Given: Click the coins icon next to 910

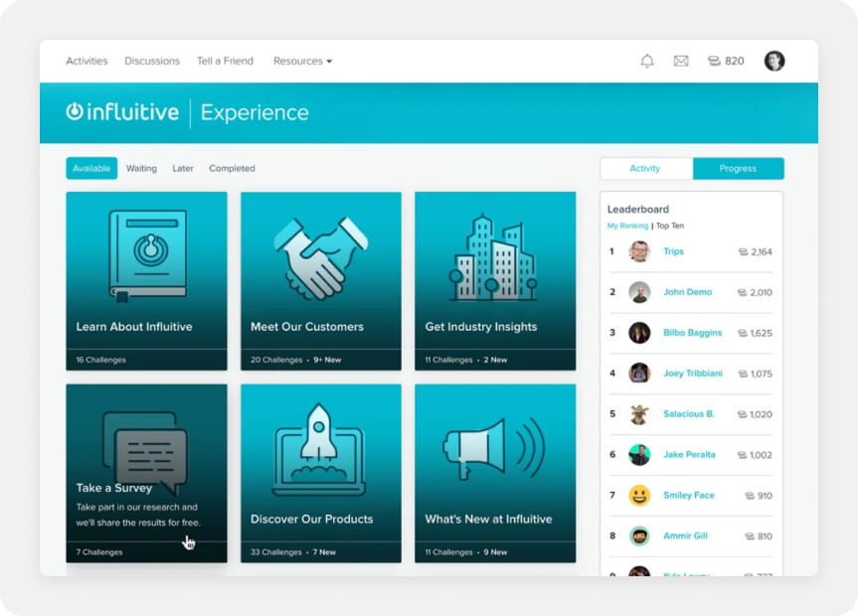Looking at the screenshot, I should 750,496.
